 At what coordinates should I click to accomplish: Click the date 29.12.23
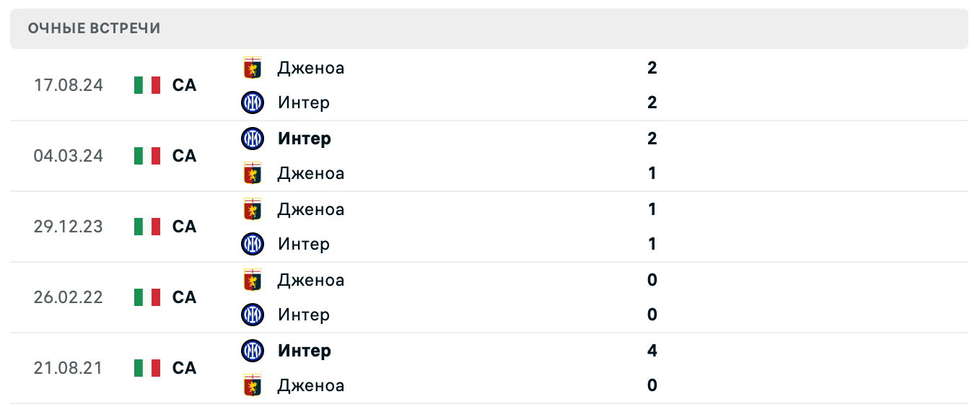tap(67, 226)
